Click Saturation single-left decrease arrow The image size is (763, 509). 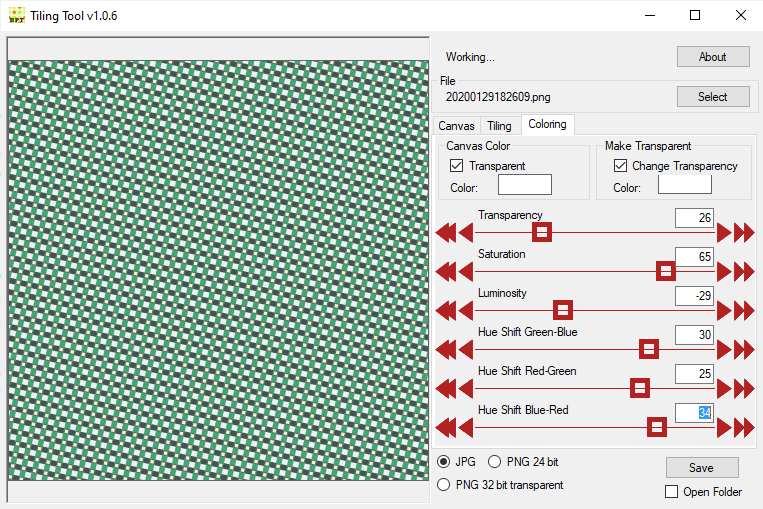coord(466,272)
